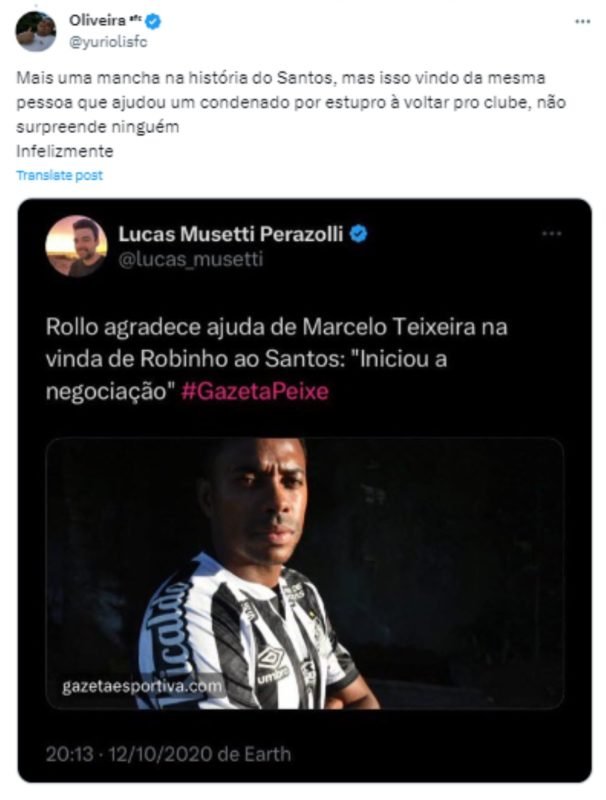This screenshot has height=800, width=606.
Task: Click the 20:13 · 12/10/2020 timestamp
Action: point(129,754)
